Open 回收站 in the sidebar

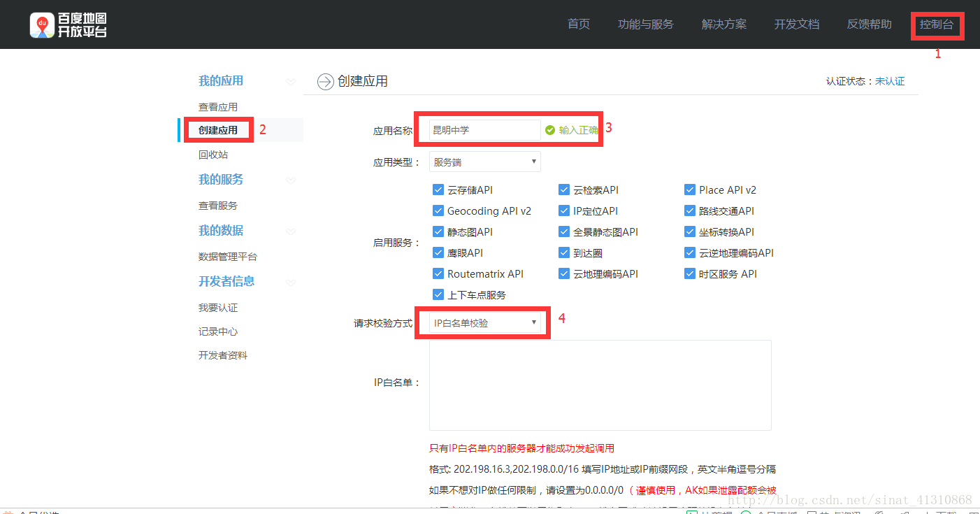pyautogui.click(x=213, y=155)
